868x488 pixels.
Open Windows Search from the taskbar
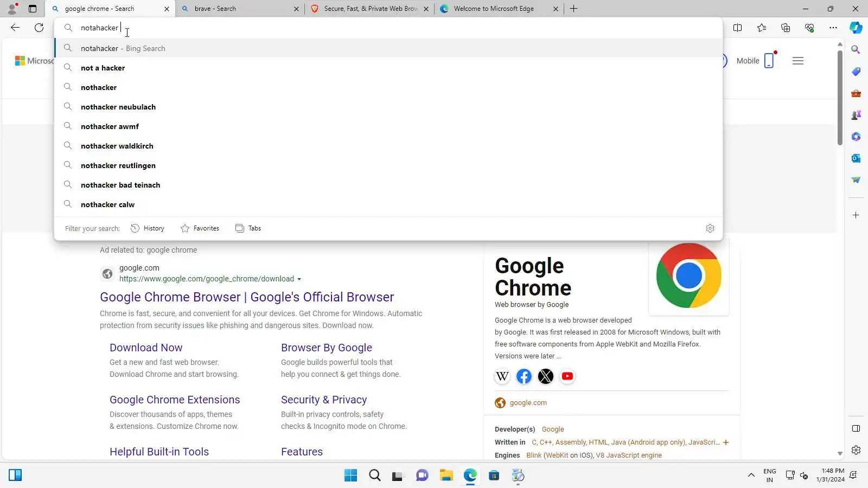(x=375, y=476)
